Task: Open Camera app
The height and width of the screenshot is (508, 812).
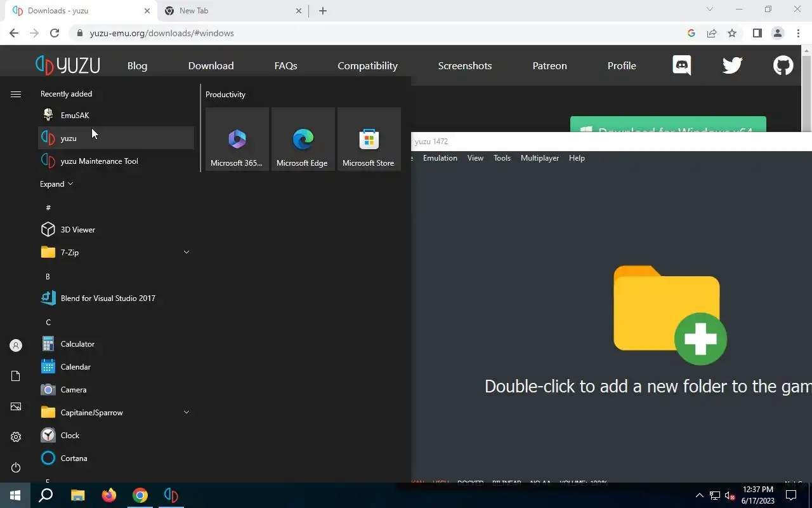Action: point(116,389)
